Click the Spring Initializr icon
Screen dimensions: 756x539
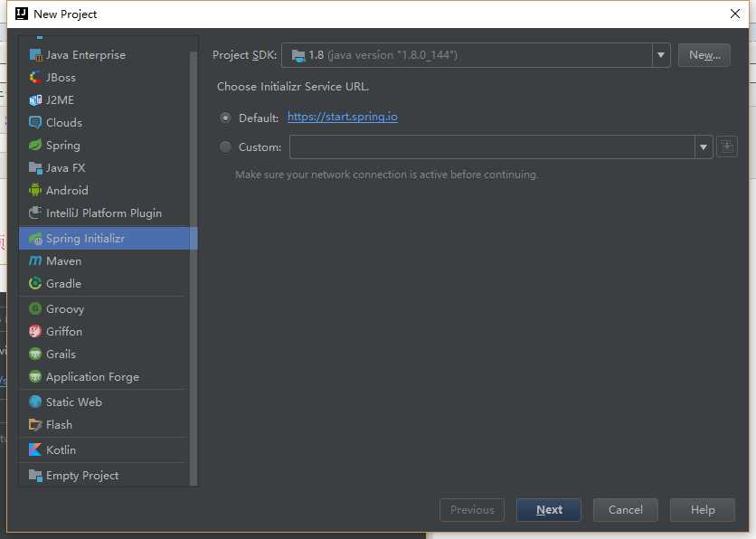point(35,238)
